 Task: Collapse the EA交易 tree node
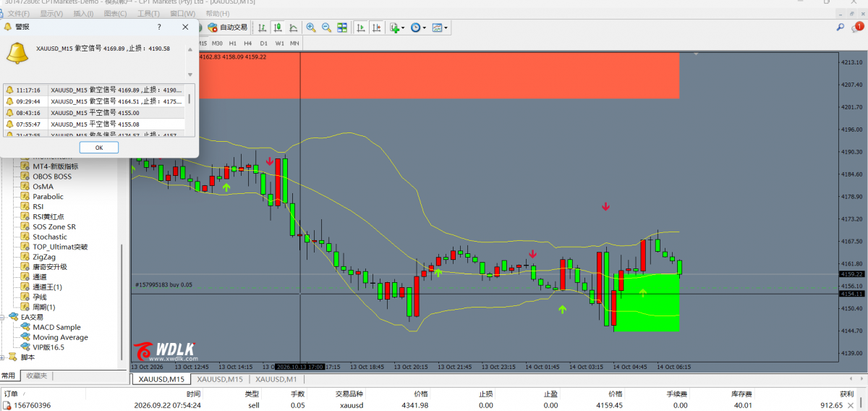click(4, 317)
